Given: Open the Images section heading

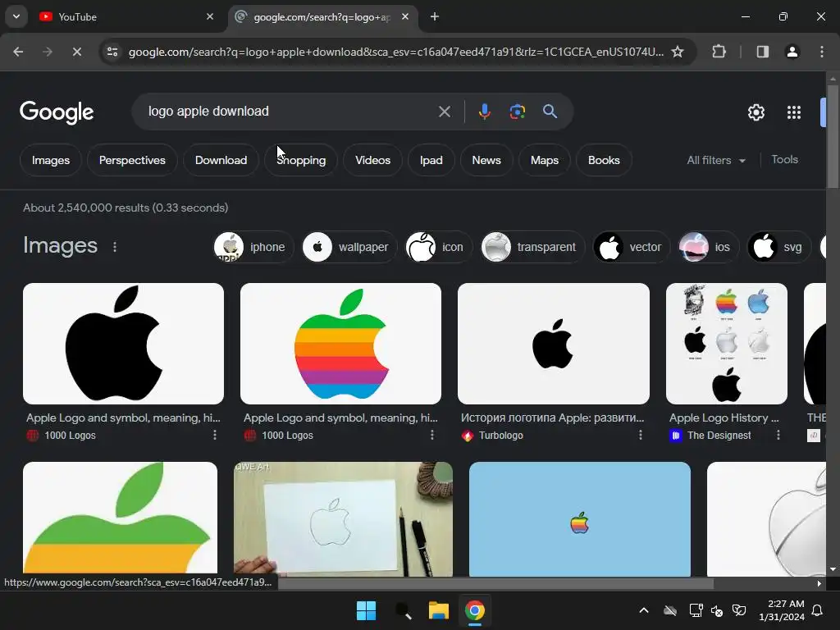Looking at the screenshot, I should tap(60, 246).
